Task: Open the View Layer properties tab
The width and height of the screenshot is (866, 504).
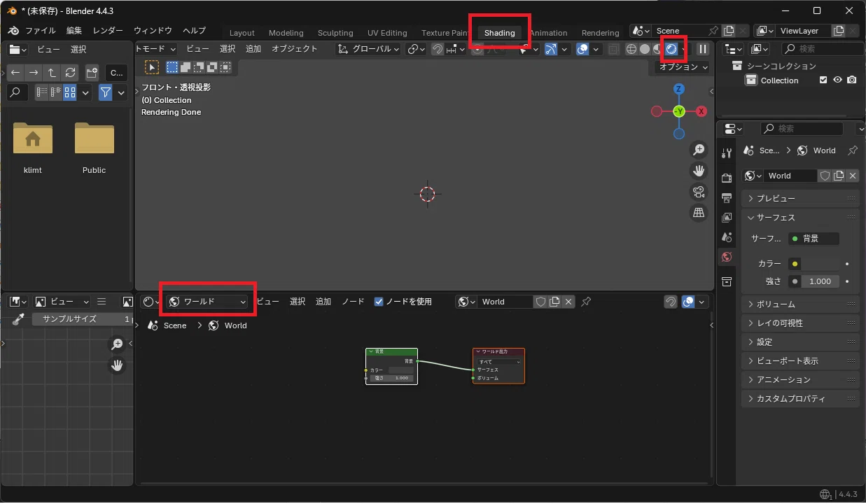Action: (x=727, y=218)
